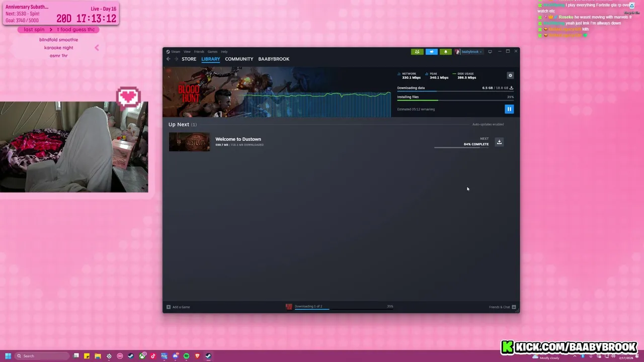The height and width of the screenshot is (362, 644).
Task: Switch to Big Picture mode icon
Action: click(490, 51)
